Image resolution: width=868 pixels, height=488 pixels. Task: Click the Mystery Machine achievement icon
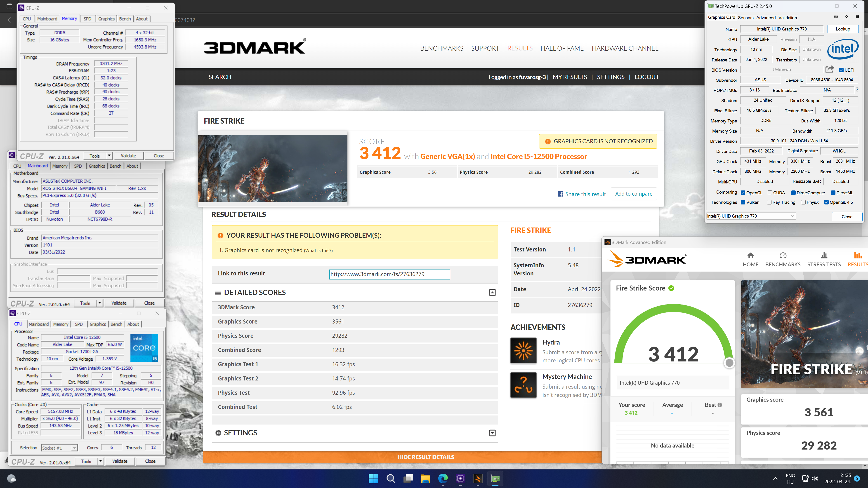coord(523,385)
